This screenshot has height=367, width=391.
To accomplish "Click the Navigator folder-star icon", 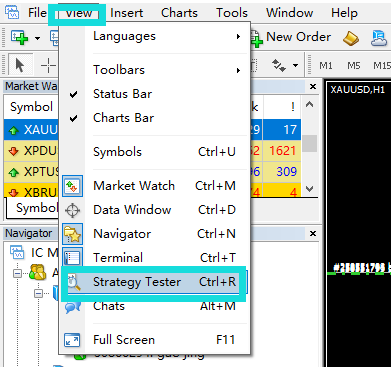I will [x=72, y=234].
